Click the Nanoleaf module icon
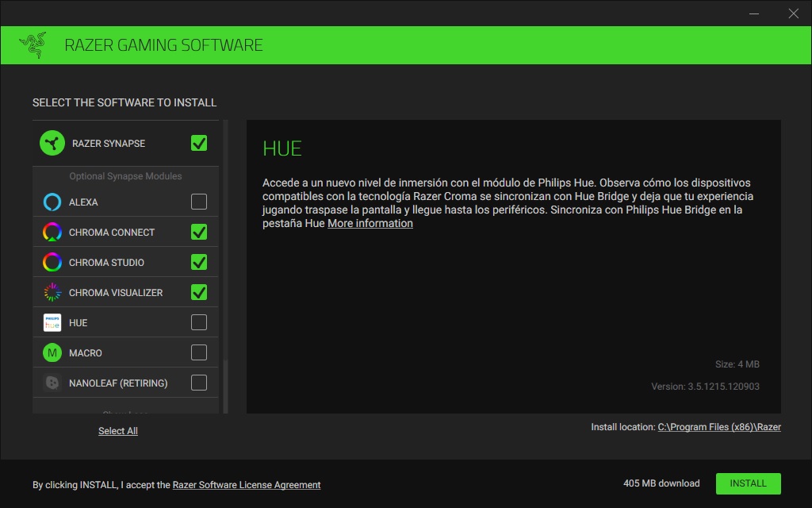812x508 pixels. click(52, 383)
